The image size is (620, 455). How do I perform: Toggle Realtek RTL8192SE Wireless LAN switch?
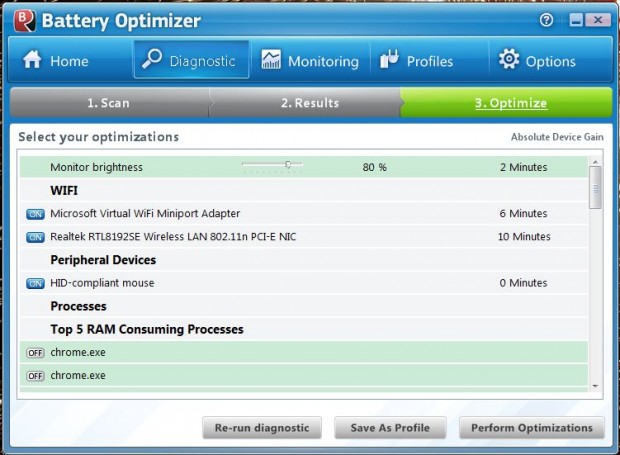[x=35, y=237]
